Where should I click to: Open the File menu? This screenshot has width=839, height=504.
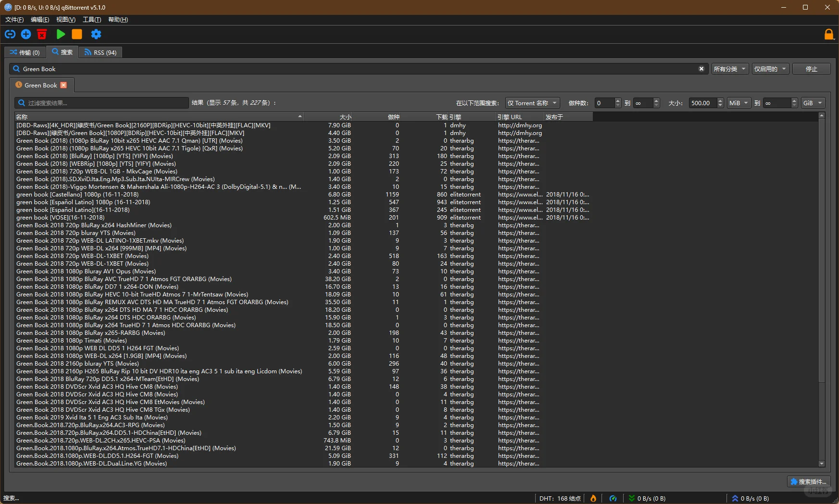tap(14, 20)
